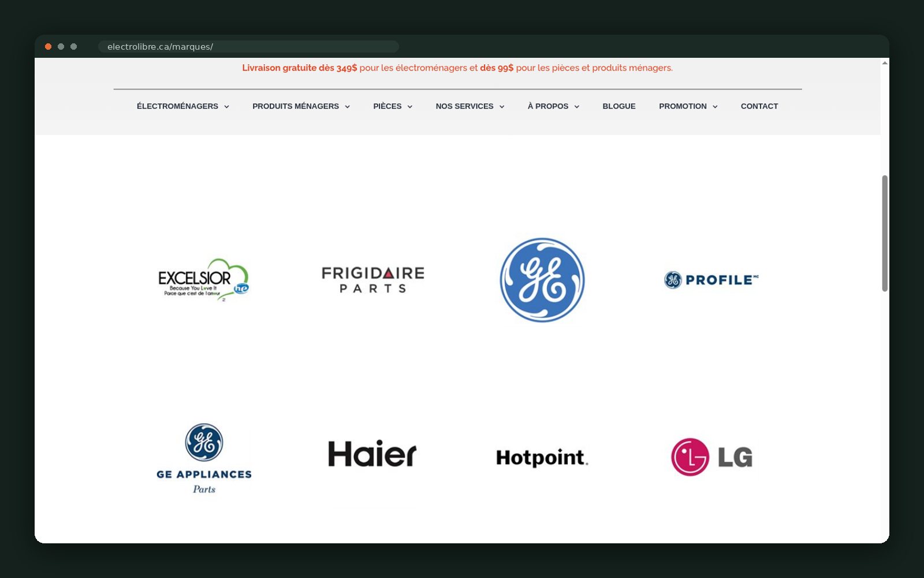Expand the Produits Ménagers menu chevron
Image resolution: width=924 pixels, height=578 pixels.
pos(347,107)
